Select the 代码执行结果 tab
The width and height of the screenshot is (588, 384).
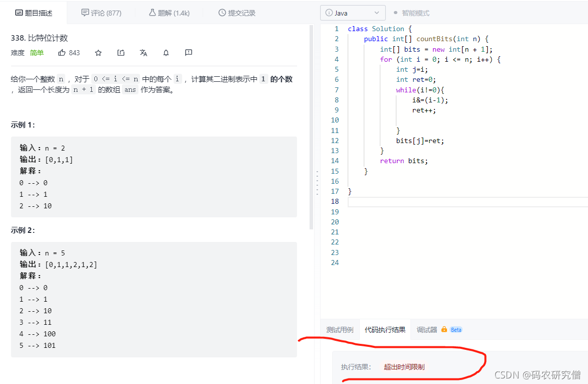(385, 330)
